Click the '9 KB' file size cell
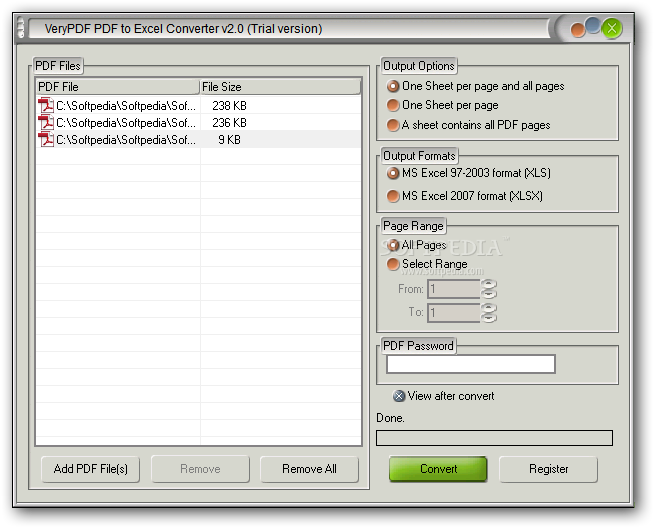Image resolution: width=655 pixels, height=528 pixels. (x=229, y=140)
